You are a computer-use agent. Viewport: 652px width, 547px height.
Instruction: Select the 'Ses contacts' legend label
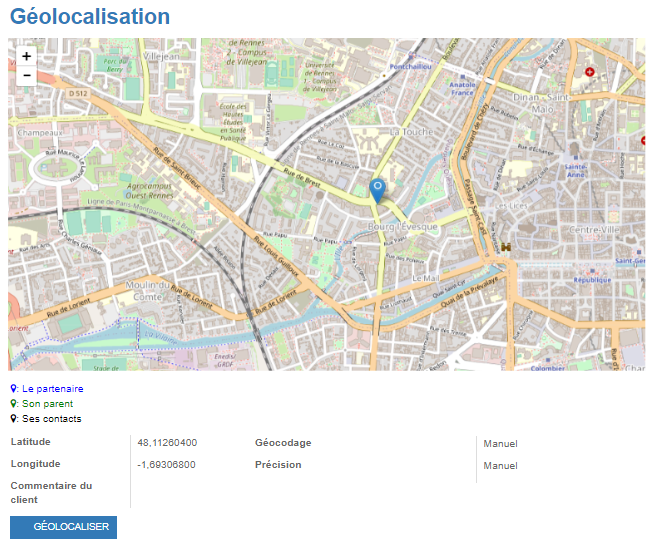click(52, 418)
